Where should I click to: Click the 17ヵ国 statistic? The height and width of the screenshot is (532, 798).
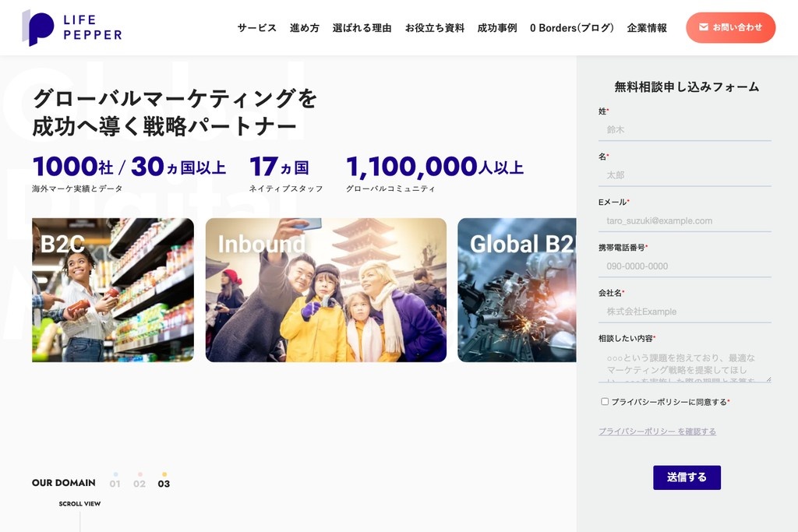[x=280, y=167]
